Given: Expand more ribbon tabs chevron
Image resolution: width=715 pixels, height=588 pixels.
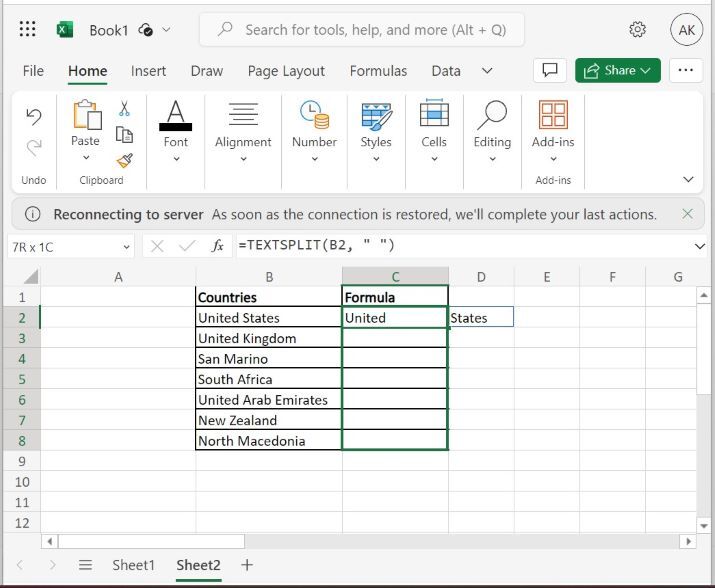Looking at the screenshot, I should click(487, 71).
